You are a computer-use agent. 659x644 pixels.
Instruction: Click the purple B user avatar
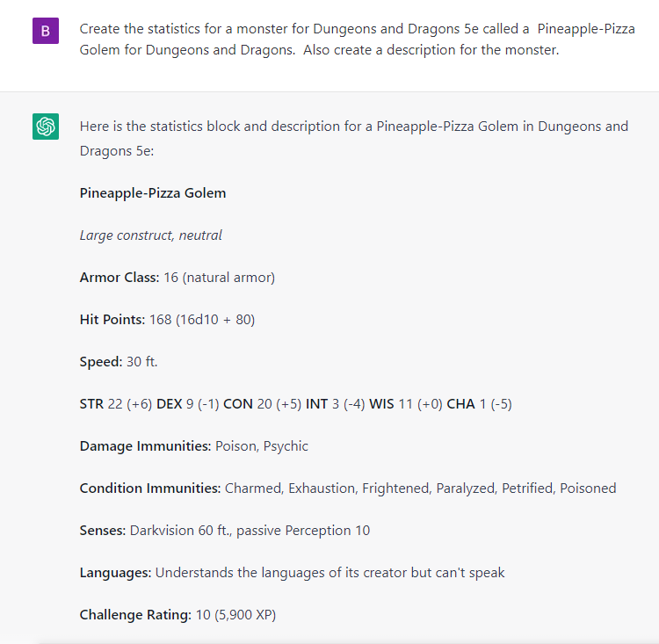(x=46, y=31)
